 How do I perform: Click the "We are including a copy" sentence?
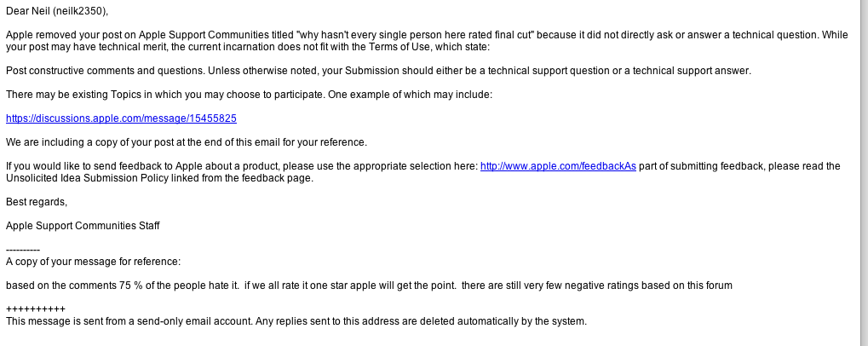click(x=187, y=142)
